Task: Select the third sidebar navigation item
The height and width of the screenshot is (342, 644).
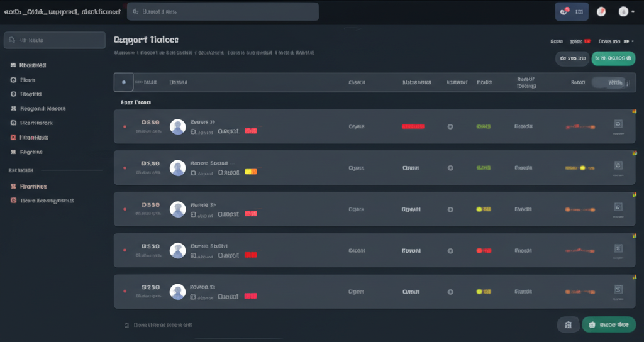Action: point(26,94)
